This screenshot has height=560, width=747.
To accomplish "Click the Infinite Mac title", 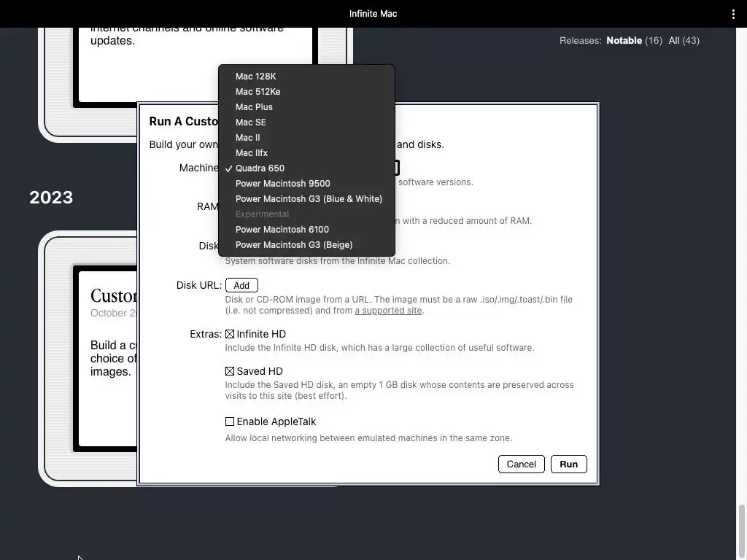I will click(373, 14).
